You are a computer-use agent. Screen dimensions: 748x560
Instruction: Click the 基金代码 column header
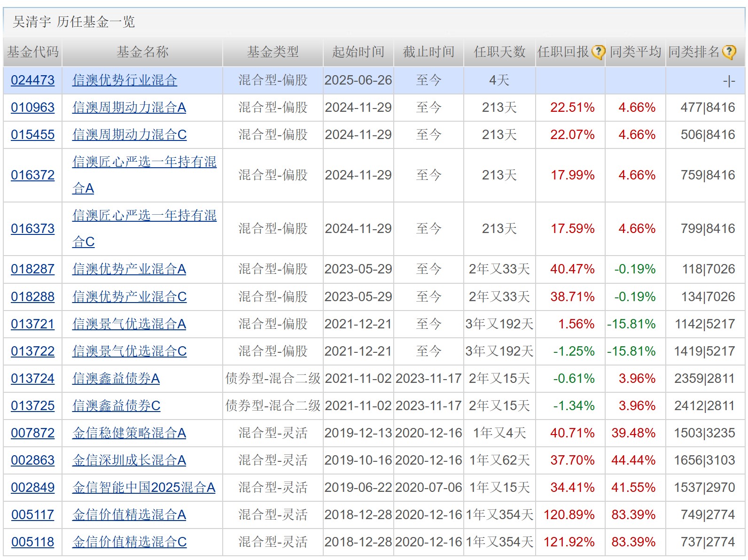click(32, 52)
